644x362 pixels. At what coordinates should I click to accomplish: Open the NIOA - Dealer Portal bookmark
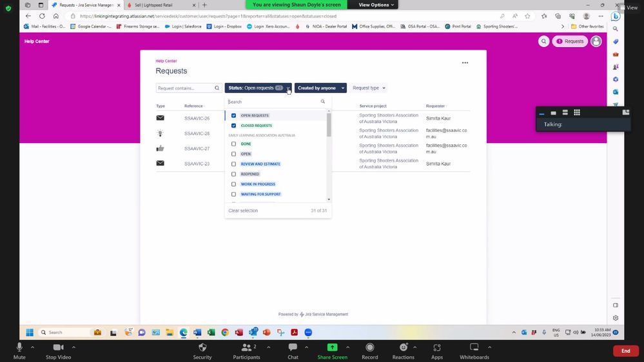[x=326, y=26]
